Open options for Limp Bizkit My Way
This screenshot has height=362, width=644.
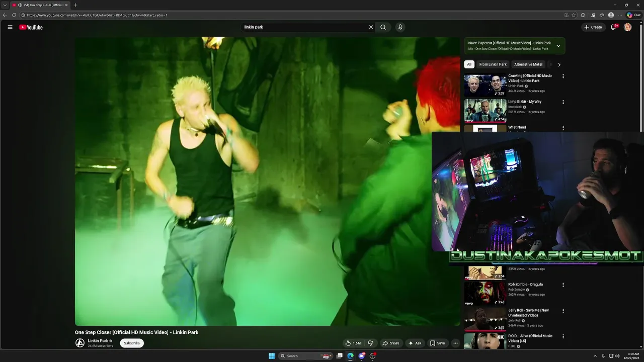[563, 102]
